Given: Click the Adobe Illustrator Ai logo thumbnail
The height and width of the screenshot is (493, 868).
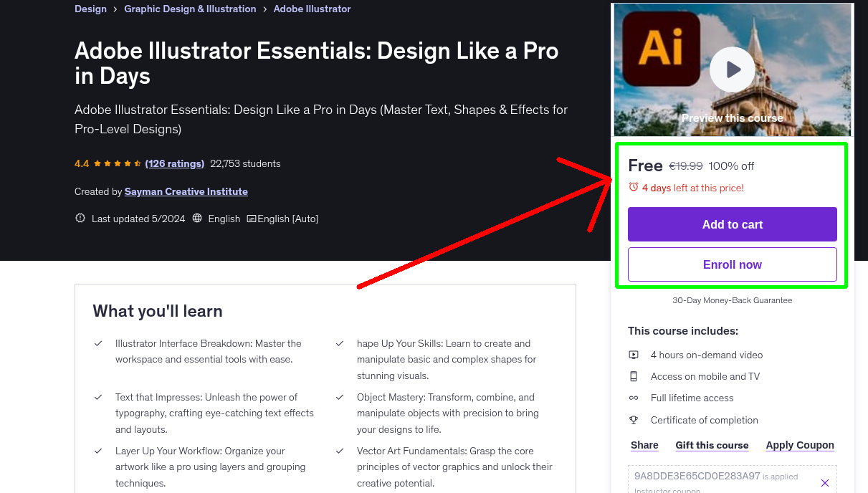Looking at the screenshot, I should coord(660,49).
